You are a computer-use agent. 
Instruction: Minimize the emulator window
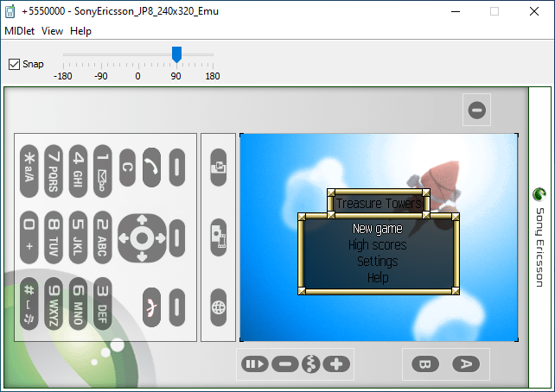[x=456, y=11]
